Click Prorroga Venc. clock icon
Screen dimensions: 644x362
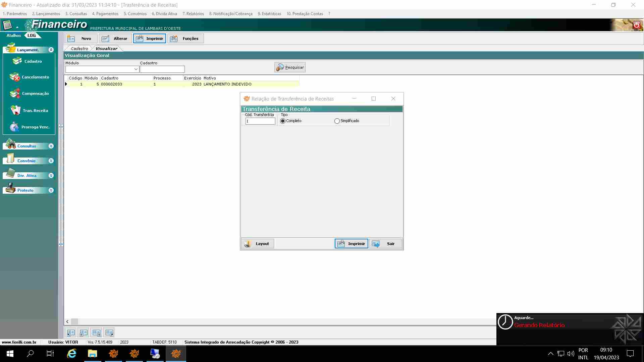14,127
